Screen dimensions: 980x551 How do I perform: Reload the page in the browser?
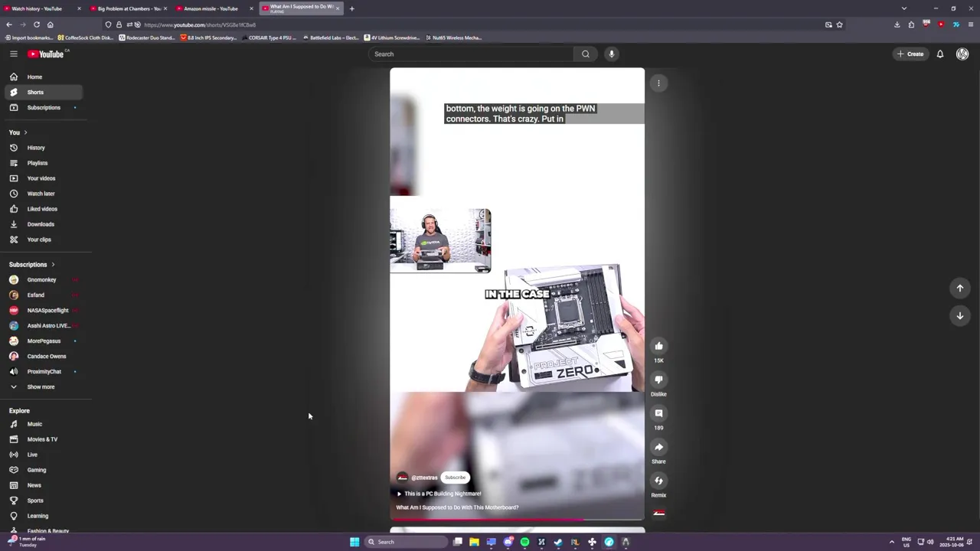(x=36, y=24)
